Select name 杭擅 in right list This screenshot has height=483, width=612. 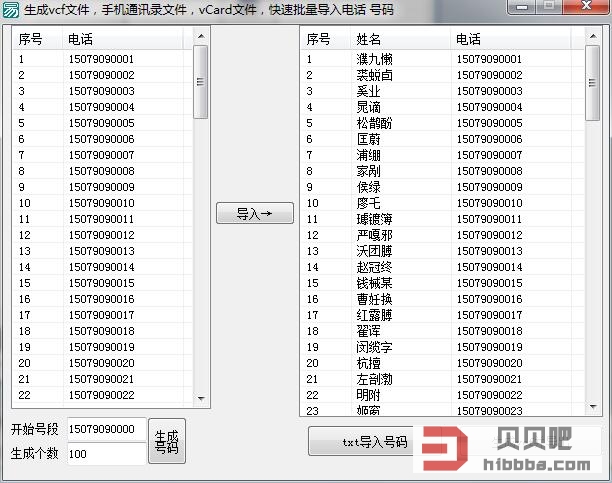(x=368, y=363)
